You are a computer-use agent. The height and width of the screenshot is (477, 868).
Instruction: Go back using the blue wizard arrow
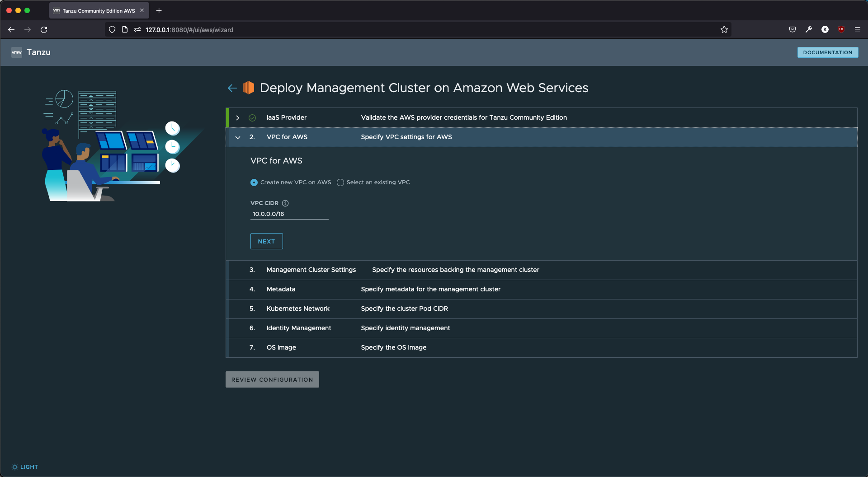232,88
